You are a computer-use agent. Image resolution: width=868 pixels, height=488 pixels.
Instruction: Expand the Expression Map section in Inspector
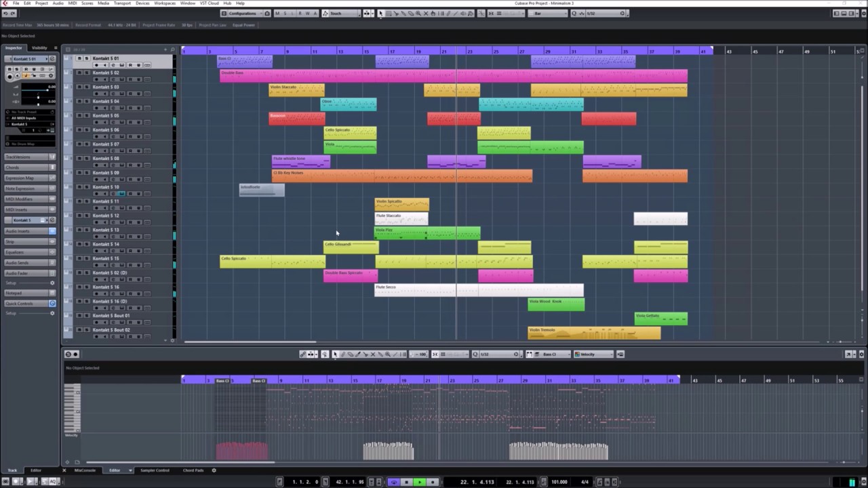(x=30, y=178)
